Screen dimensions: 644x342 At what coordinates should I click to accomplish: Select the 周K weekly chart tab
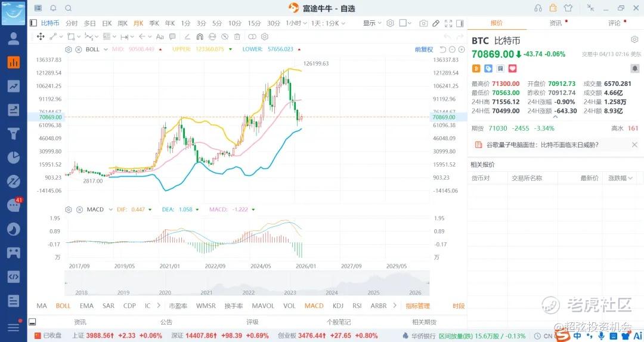122,23
